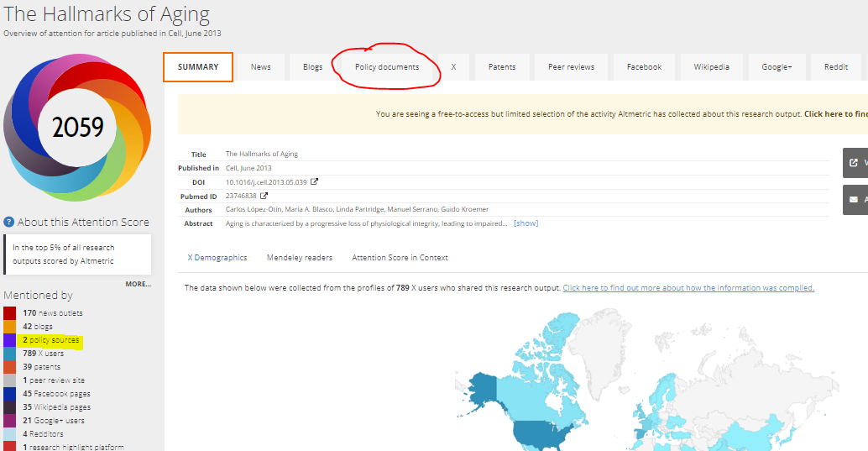Expand attention score details via MORE…
This screenshot has width=868, height=451.
coord(139,284)
